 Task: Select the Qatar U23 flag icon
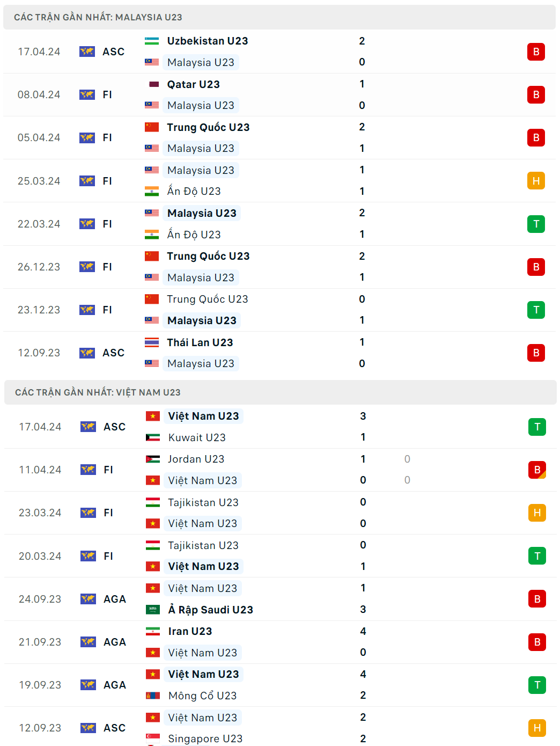click(154, 84)
